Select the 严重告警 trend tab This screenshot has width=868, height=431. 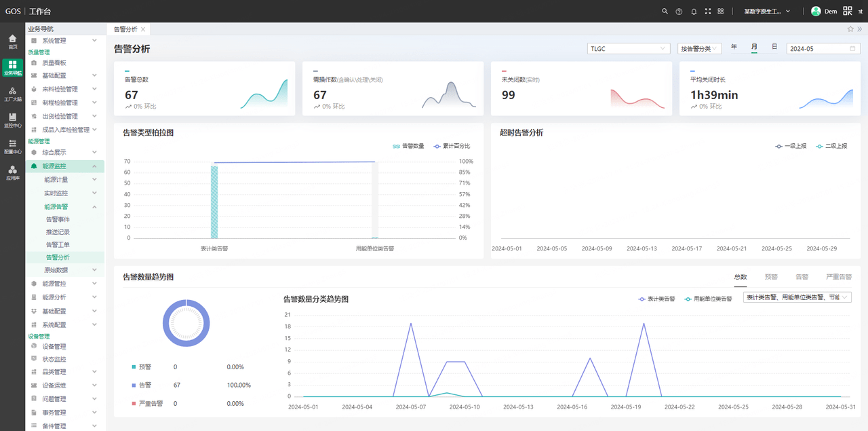tap(839, 277)
